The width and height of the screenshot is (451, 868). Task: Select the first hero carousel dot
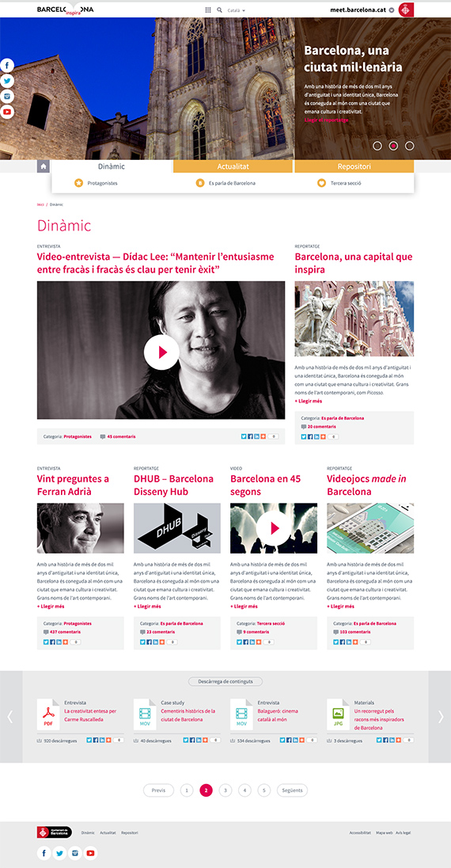377,147
